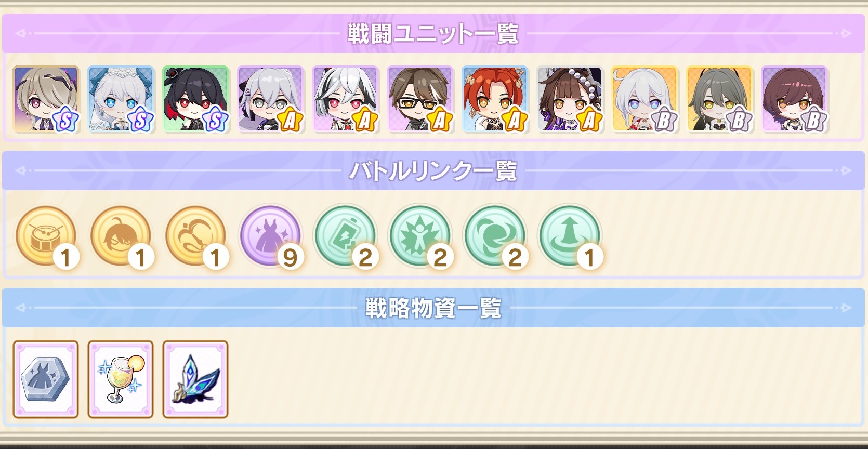The image size is (868, 449).
Task: Select the drum battle link icon
Action: 47,236
